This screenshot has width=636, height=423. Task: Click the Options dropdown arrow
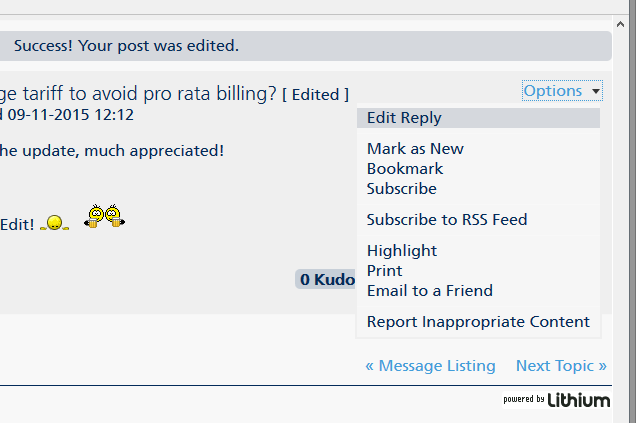(x=596, y=92)
